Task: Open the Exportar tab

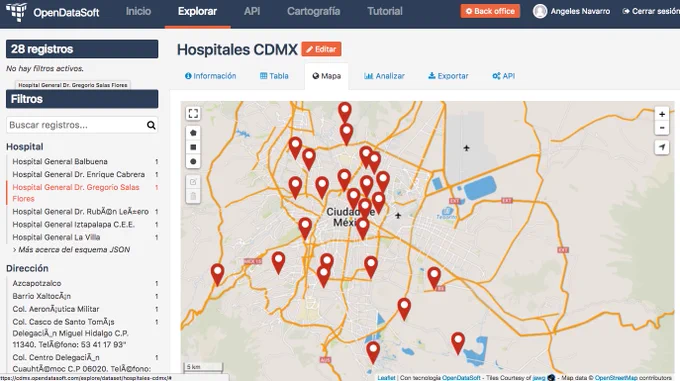Action: [x=448, y=76]
